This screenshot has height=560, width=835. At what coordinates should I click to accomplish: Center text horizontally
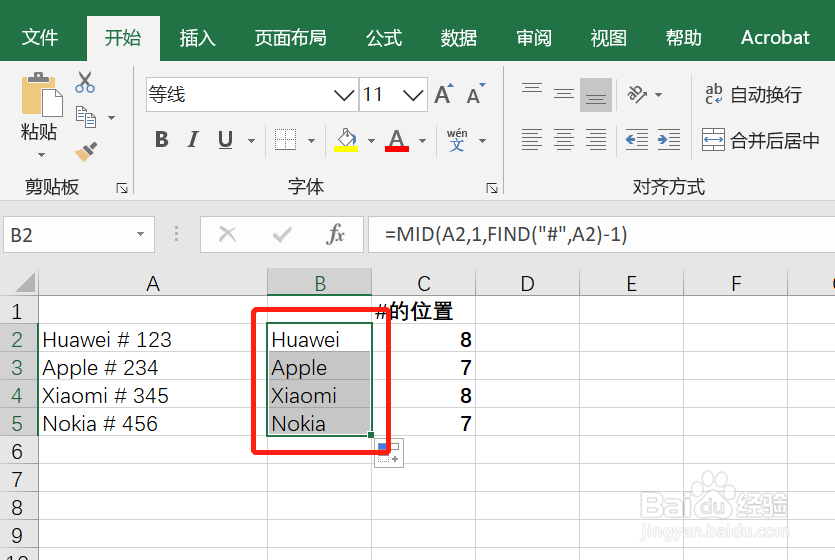click(564, 140)
